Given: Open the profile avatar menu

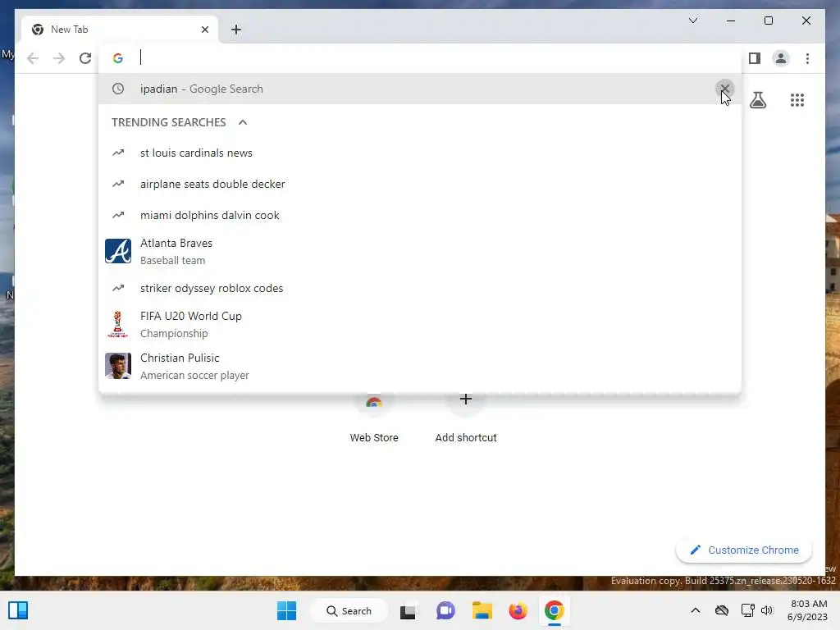Looking at the screenshot, I should pos(781,58).
